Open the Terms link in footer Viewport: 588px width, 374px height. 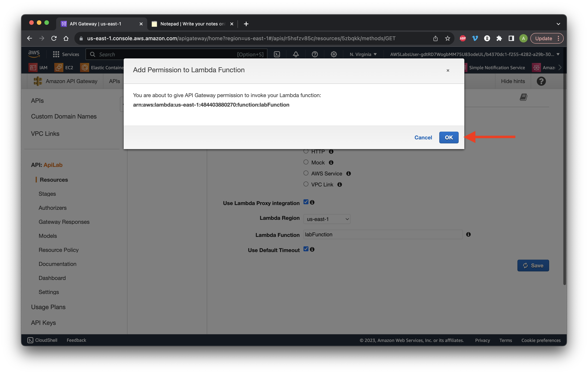[505, 340]
